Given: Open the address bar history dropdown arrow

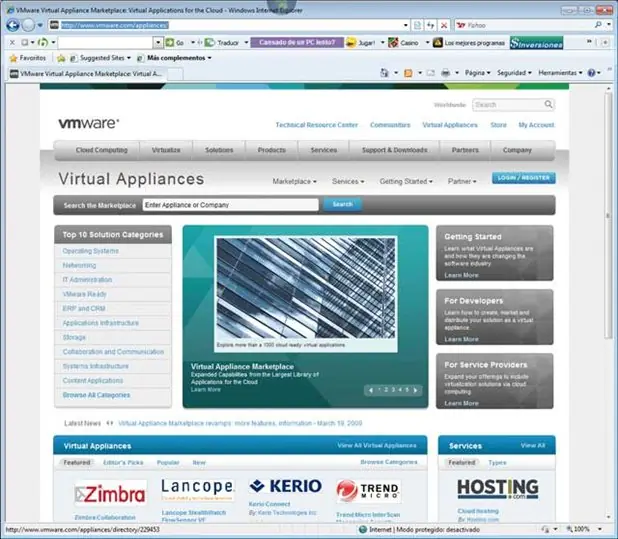Looking at the screenshot, I should point(406,25).
